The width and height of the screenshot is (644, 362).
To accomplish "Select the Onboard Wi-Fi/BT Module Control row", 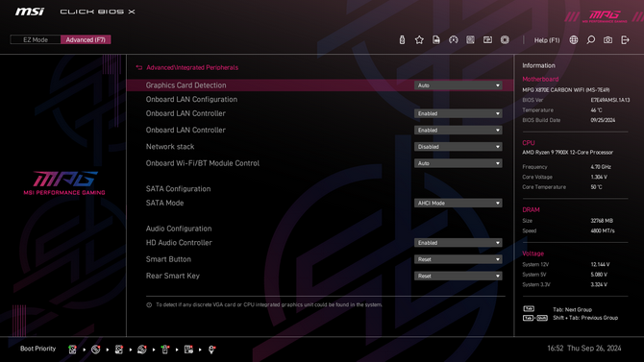I will pos(320,163).
